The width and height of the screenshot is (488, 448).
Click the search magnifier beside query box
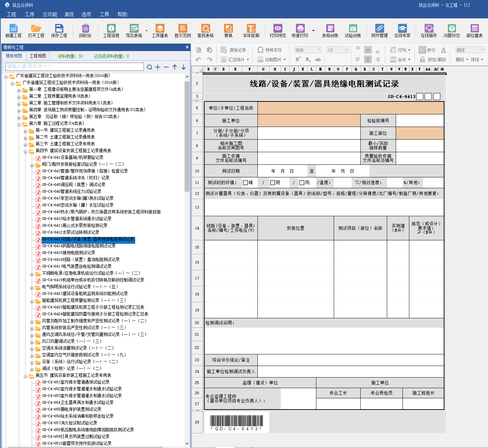click(x=149, y=67)
